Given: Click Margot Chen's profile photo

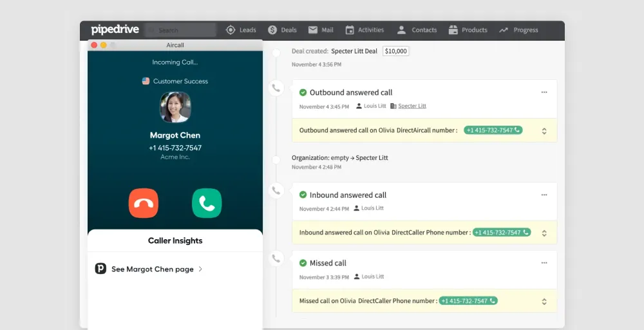Looking at the screenshot, I should [175, 107].
